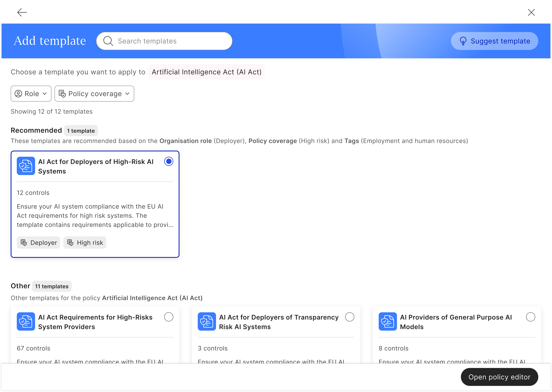Click the Deployer tag icon
This screenshot has height=392, width=552.
tap(24, 243)
